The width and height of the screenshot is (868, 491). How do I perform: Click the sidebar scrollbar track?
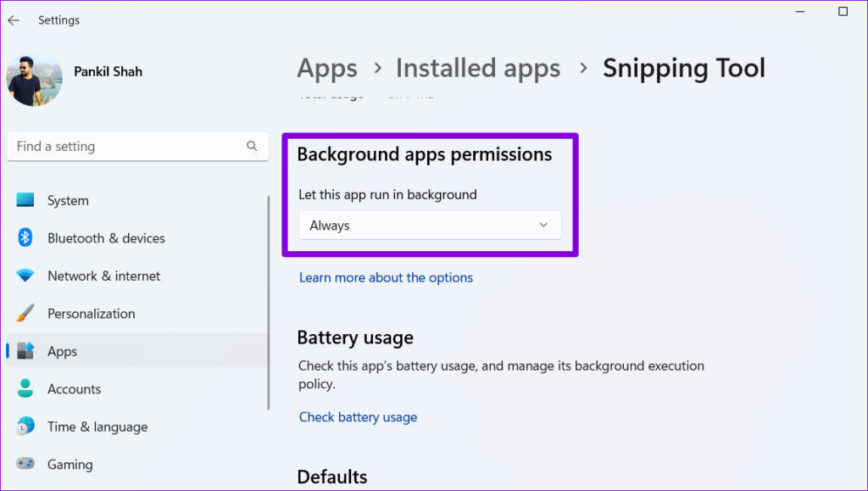coord(268,297)
